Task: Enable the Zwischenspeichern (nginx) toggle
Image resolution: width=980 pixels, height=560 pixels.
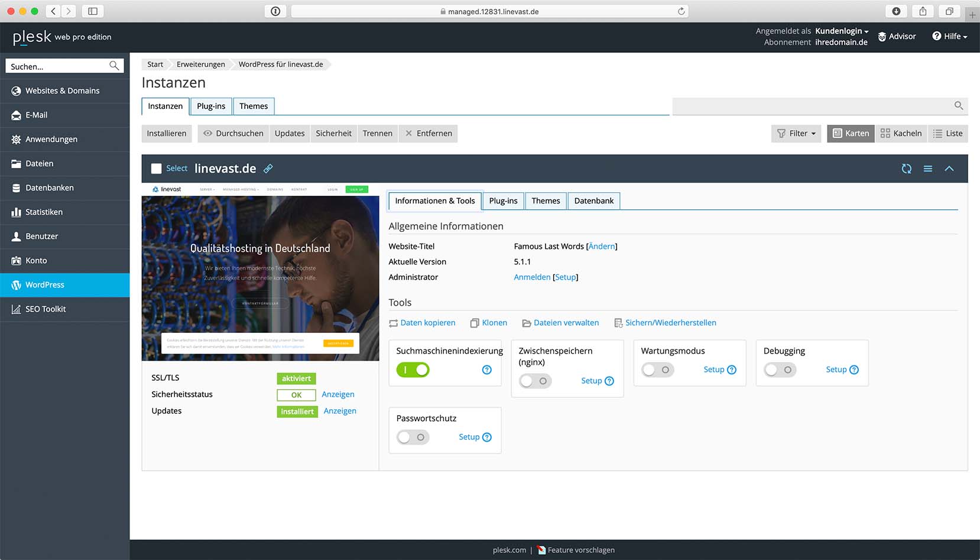Action: tap(535, 381)
